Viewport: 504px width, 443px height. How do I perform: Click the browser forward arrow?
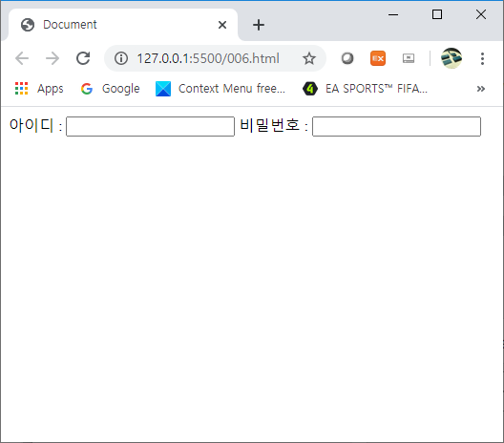click(x=52, y=58)
